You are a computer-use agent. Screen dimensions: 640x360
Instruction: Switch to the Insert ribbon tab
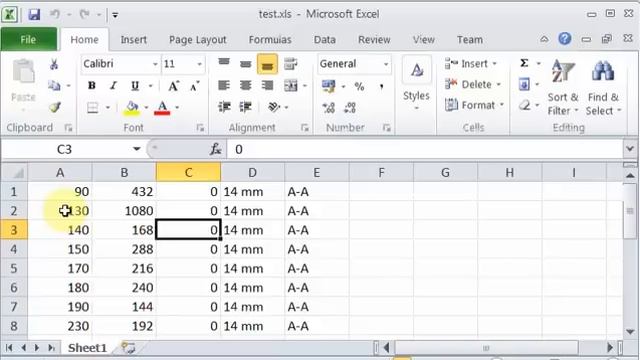pos(133,40)
